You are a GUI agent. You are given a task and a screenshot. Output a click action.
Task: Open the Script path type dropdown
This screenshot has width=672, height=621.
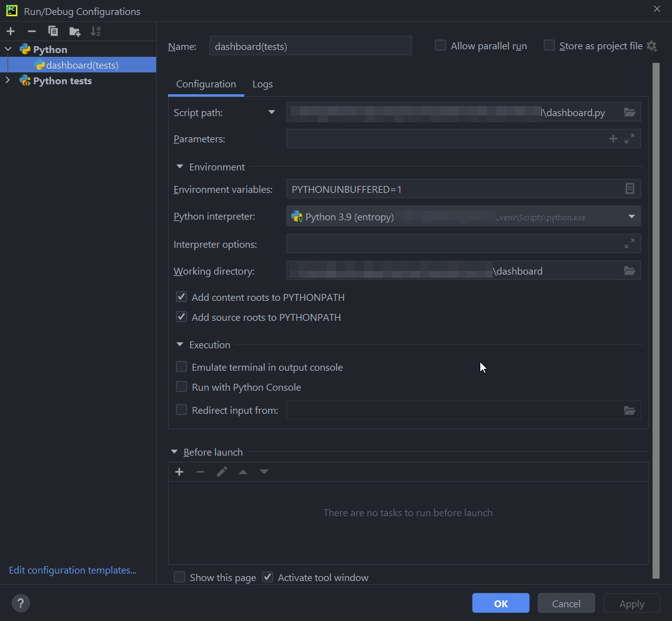(x=271, y=112)
